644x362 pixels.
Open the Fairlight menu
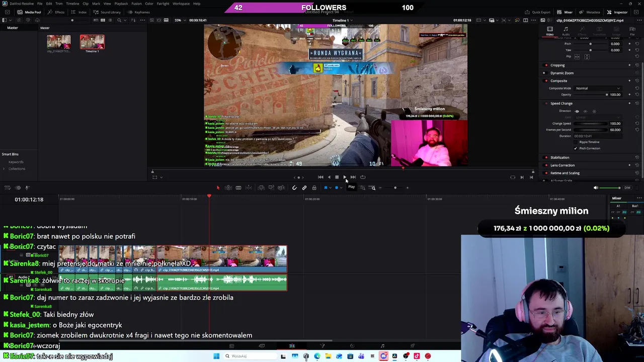point(163,4)
